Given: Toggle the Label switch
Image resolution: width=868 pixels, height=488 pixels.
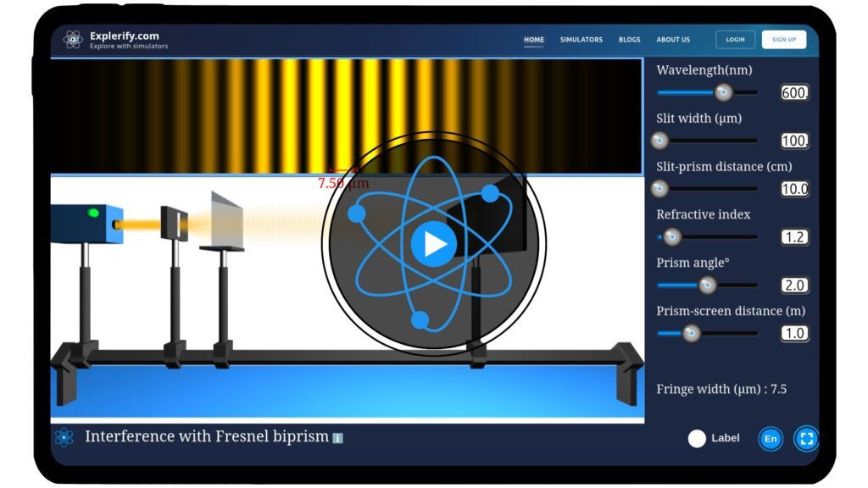Looking at the screenshot, I should (697, 437).
